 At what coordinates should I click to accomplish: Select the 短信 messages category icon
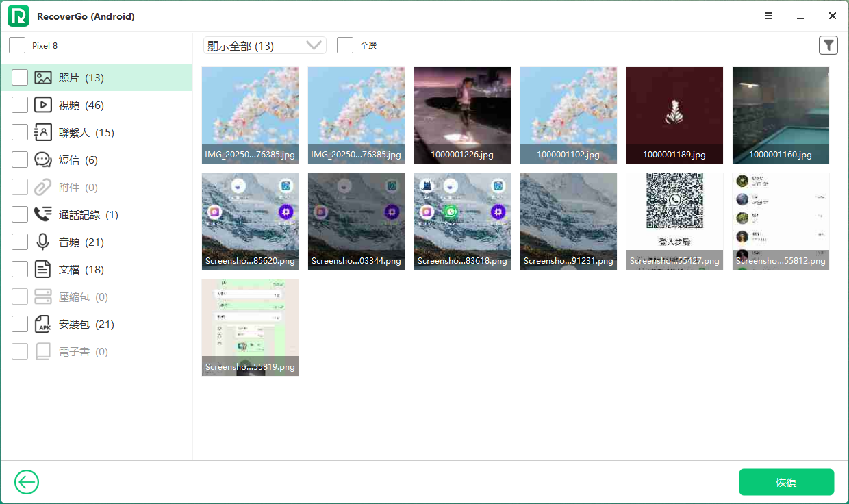coord(43,160)
